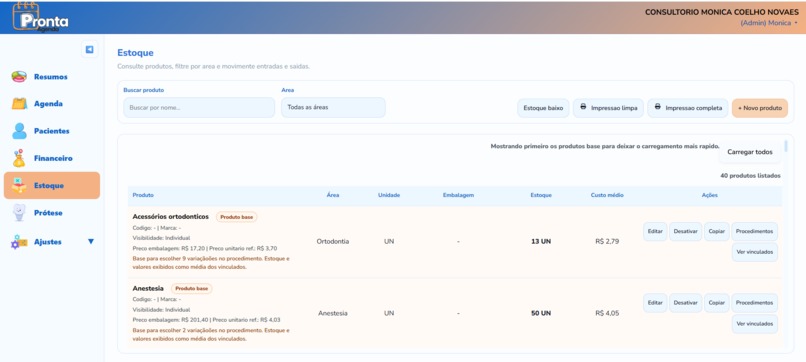Click the Ajustes gear icon
The width and height of the screenshot is (806, 362).
tap(19, 242)
